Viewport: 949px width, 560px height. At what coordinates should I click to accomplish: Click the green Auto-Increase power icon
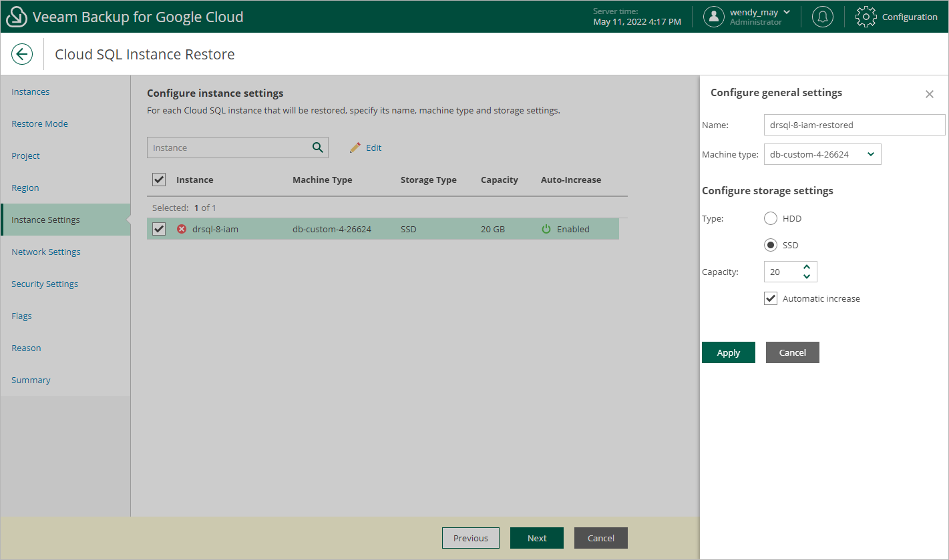tap(546, 229)
